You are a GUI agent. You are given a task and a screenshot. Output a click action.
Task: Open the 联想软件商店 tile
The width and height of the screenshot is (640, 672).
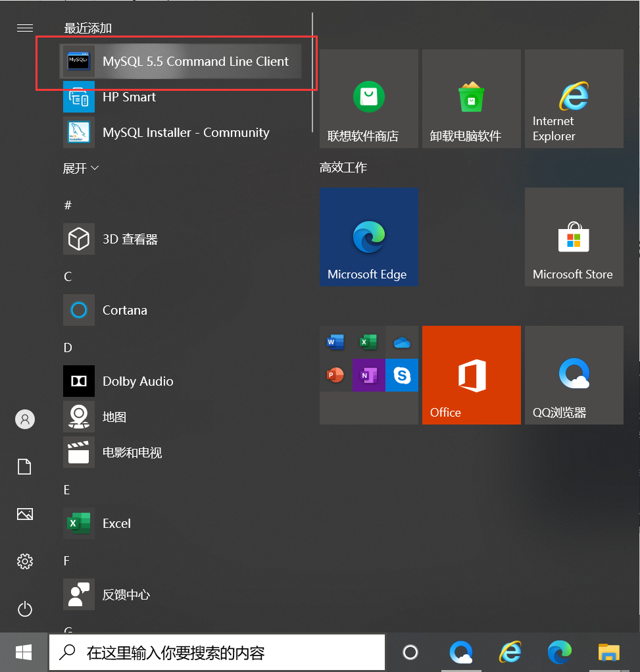[369, 99]
